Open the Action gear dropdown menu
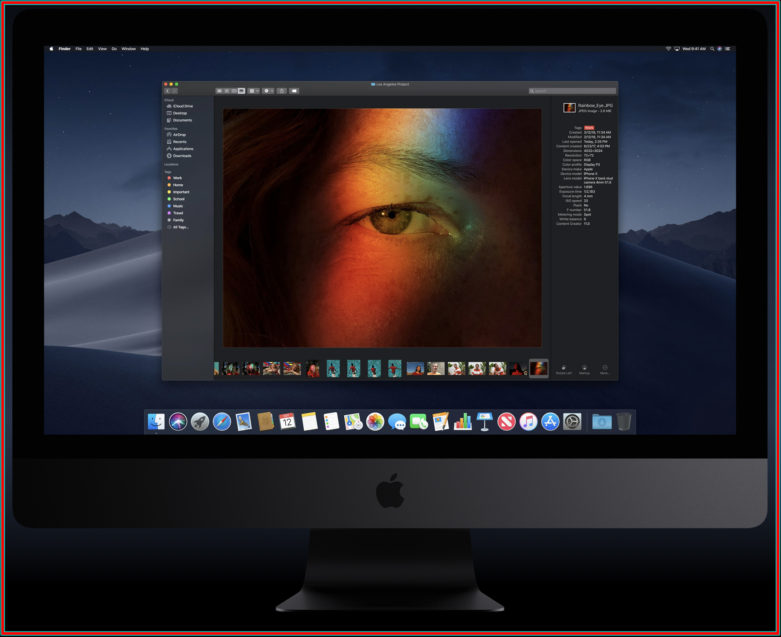The height and width of the screenshot is (637, 781). point(268,91)
